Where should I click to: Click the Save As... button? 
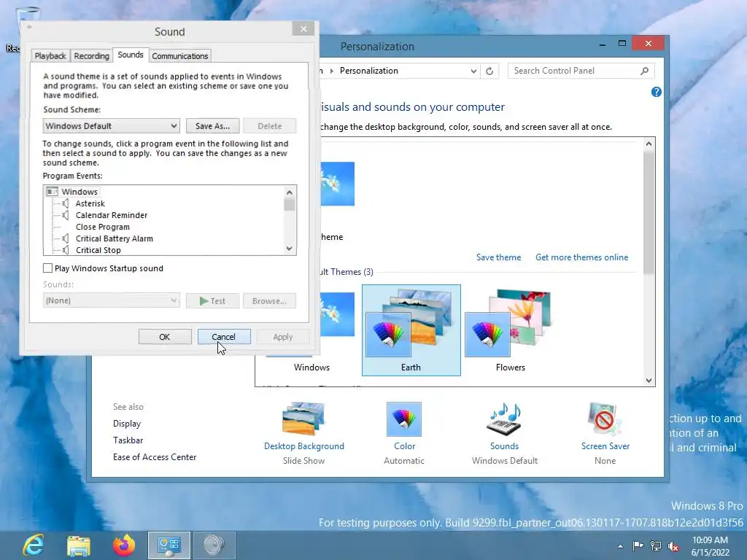coord(212,126)
